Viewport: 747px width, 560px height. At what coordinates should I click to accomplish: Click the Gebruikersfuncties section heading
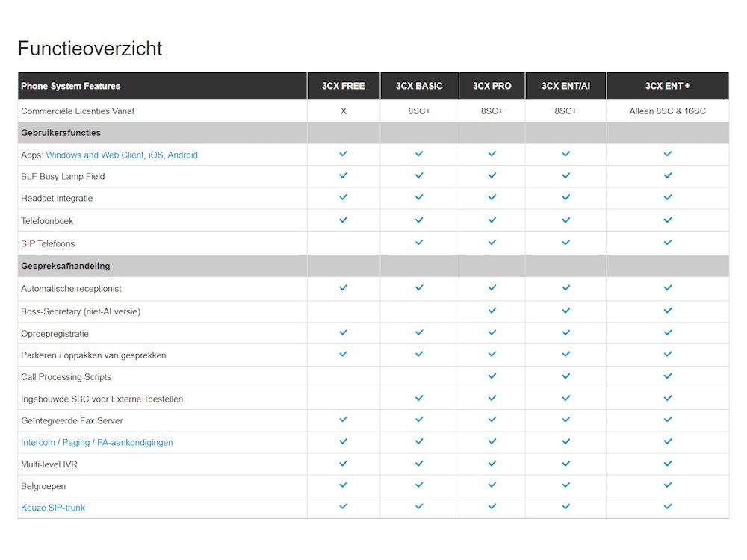pos(61,133)
